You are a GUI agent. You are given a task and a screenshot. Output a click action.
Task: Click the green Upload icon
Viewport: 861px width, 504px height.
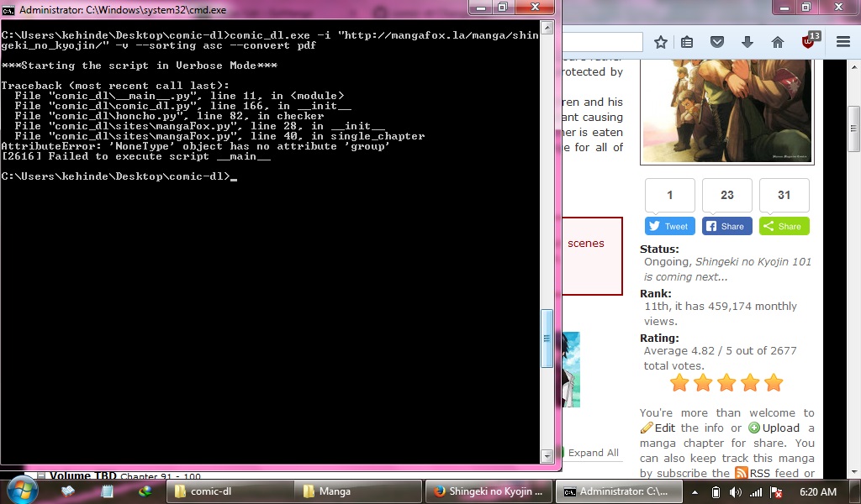click(753, 428)
